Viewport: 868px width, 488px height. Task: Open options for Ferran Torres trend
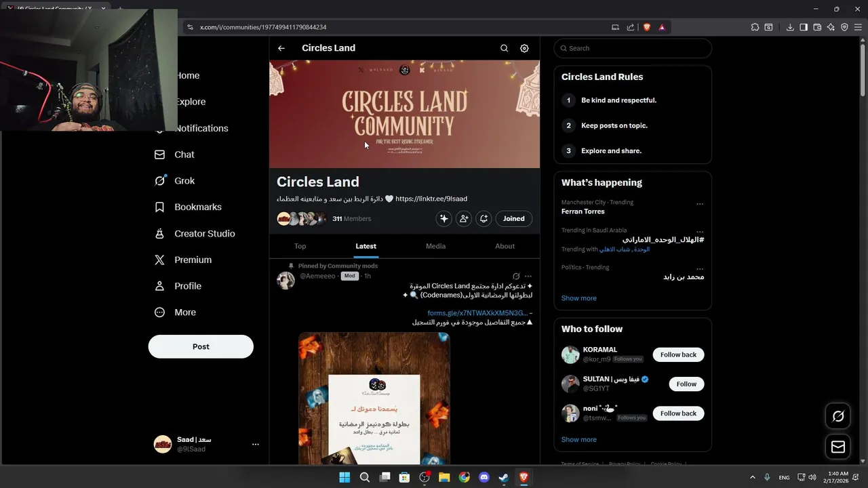(x=700, y=204)
